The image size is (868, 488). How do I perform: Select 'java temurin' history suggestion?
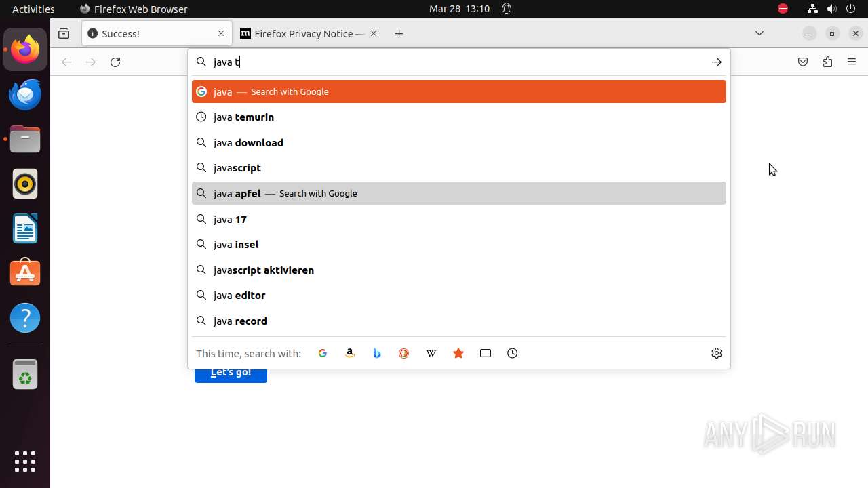pos(459,117)
